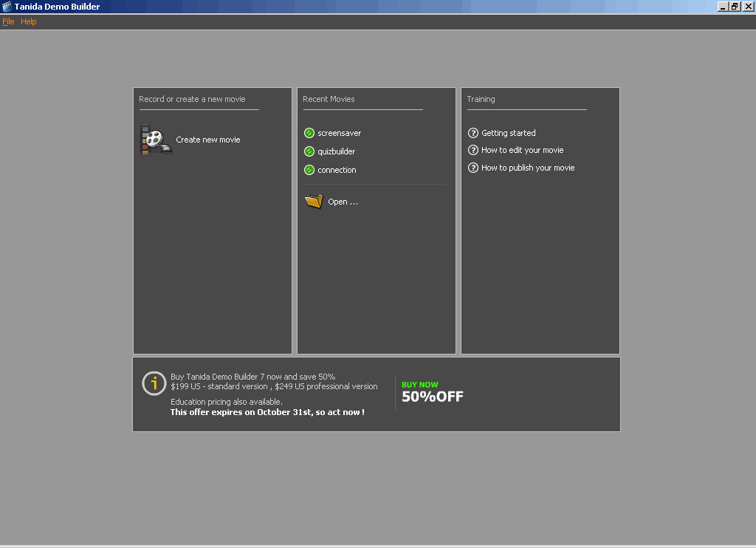Click the film reel Create movie icon
Screen dimensions: 756x548
click(x=156, y=140)
